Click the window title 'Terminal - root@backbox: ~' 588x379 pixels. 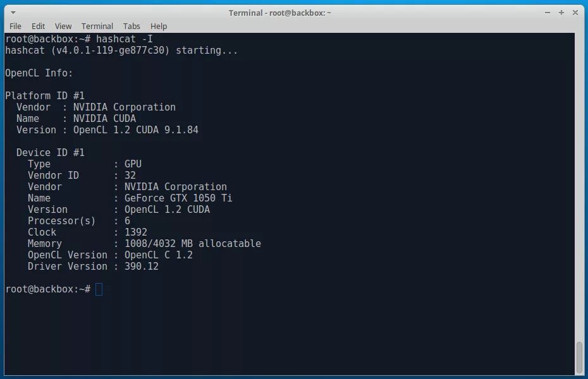coord(280,13)
